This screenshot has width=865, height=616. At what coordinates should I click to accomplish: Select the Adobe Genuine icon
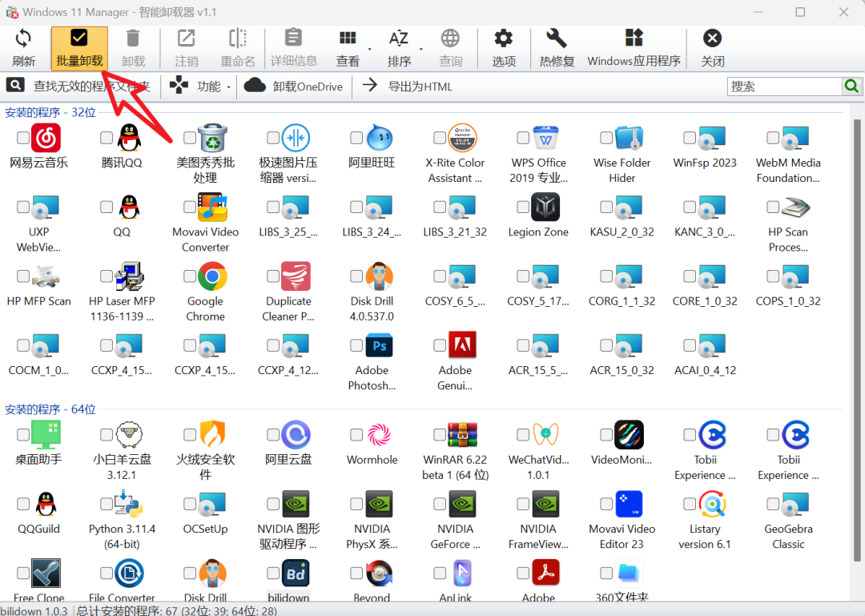point(462,345)
